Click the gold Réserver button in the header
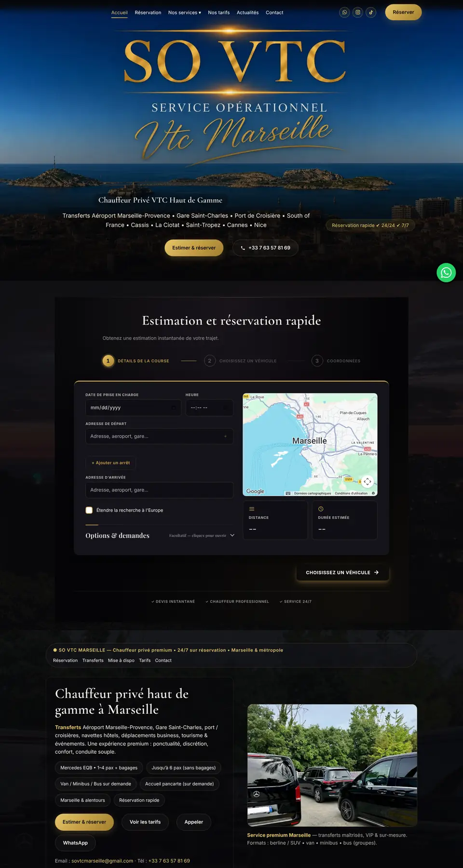 (x=403, y=12)
